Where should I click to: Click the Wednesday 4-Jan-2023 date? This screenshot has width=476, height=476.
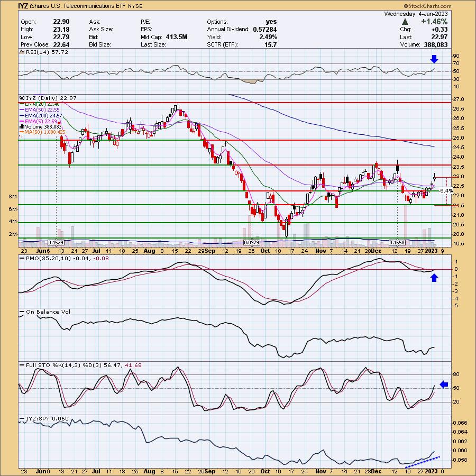[x=416, y=14]
